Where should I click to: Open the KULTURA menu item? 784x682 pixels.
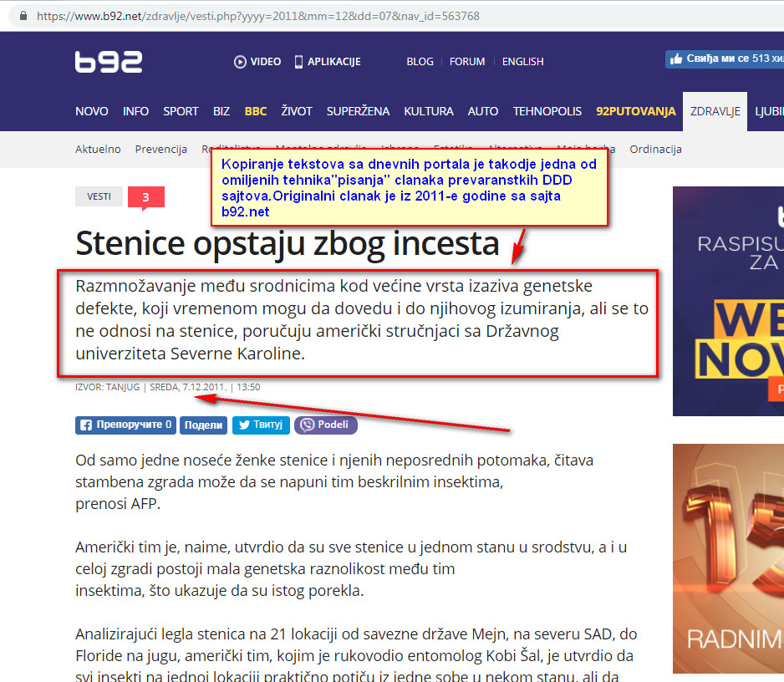(x=429, y=111)
